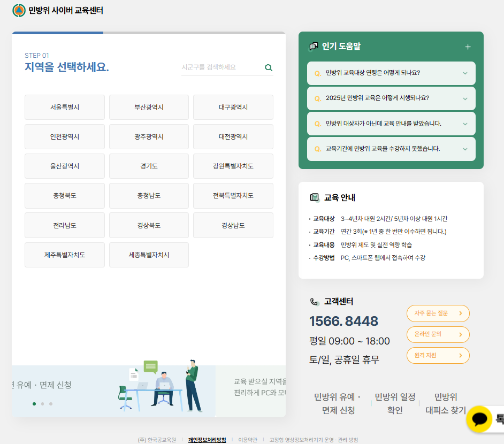Image resolution: width=504 pixels, height=444 pixels.
Task: Click the 민방위 사이버 교육센터 logo icon
Action: click(19, 10)
